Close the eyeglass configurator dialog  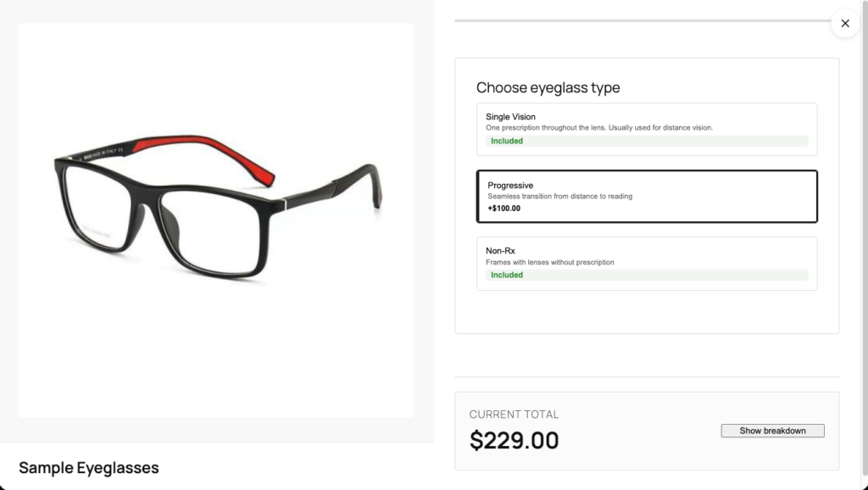(844, 23)
